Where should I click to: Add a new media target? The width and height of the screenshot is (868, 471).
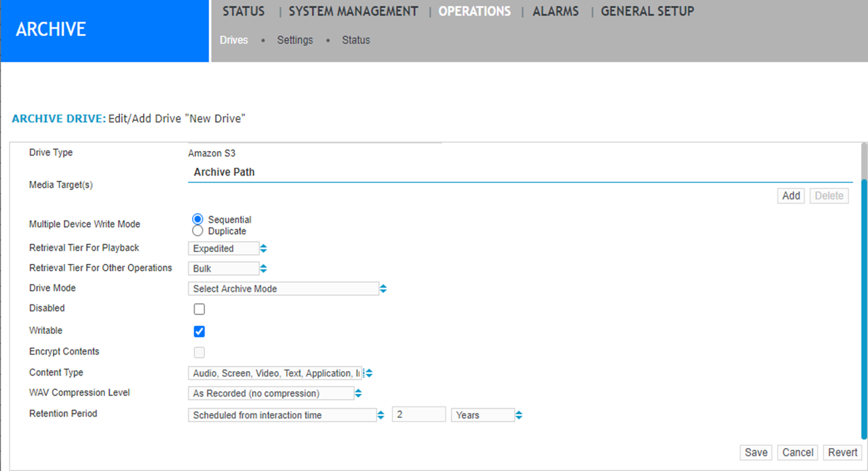pyautogui.click(x=790, y=195)
